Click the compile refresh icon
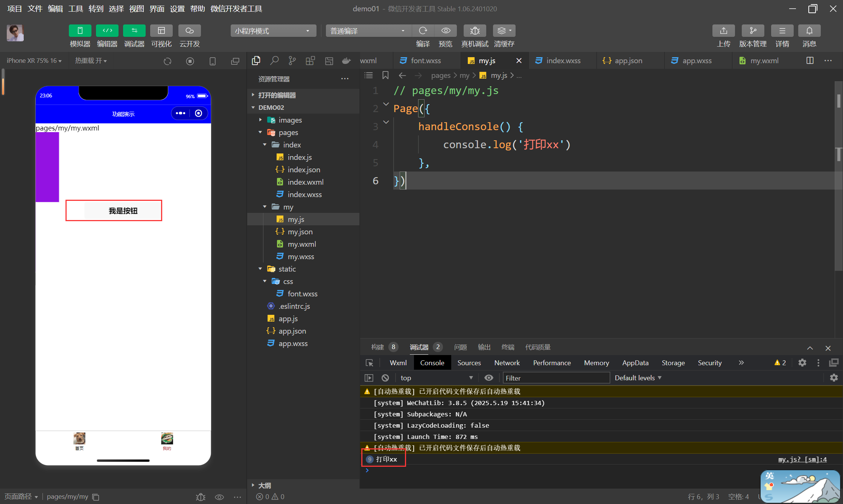Viewport: 843px width, 504px height. [423, 31]
